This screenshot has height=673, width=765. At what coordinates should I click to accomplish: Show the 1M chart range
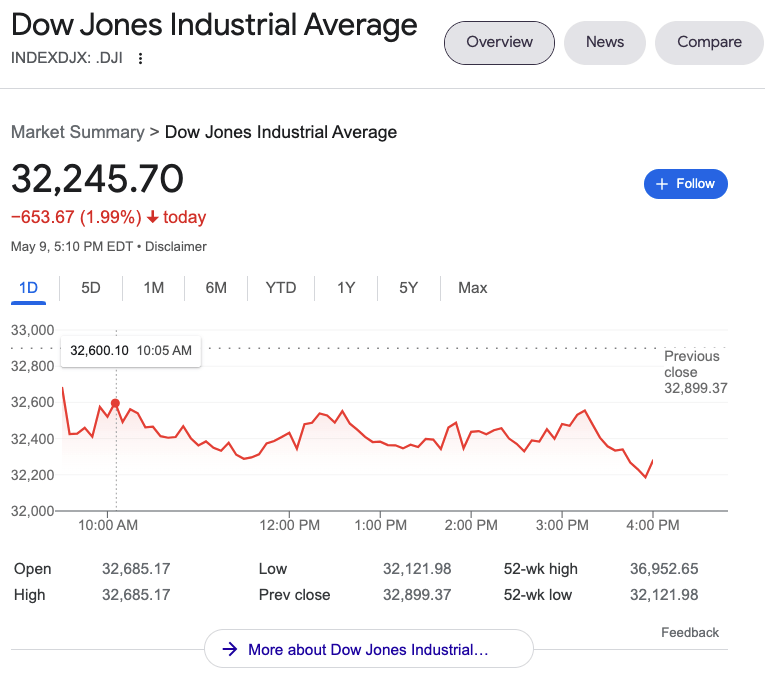point(153,288)
